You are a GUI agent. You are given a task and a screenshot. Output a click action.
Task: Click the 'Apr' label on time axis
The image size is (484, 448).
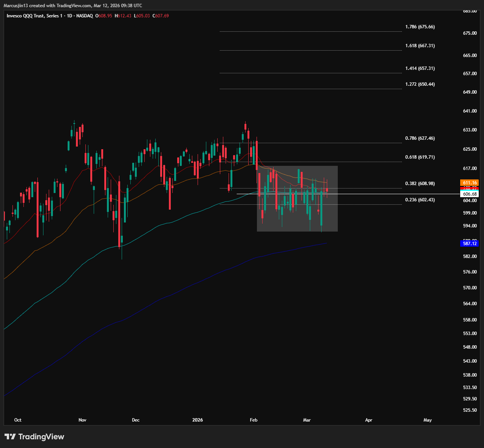point(369,420)
